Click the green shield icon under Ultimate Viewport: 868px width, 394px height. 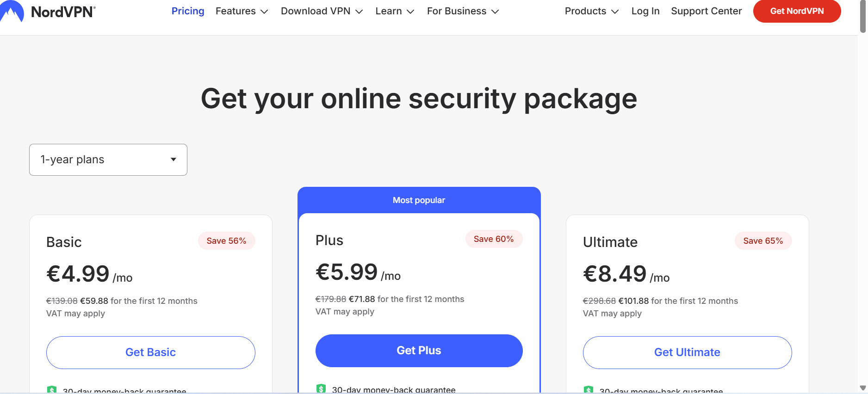pos(589,390)
